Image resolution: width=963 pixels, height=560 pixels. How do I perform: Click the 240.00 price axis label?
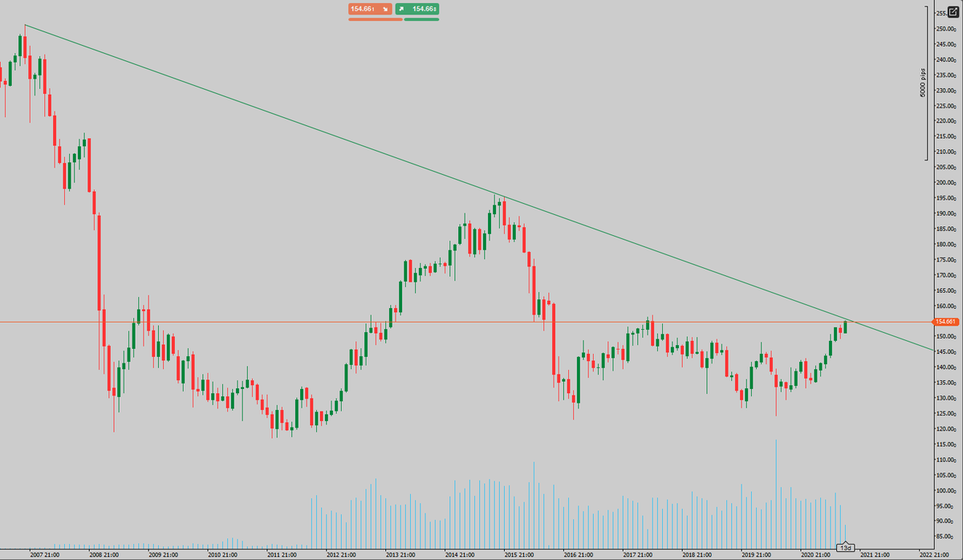coord(947,59)
